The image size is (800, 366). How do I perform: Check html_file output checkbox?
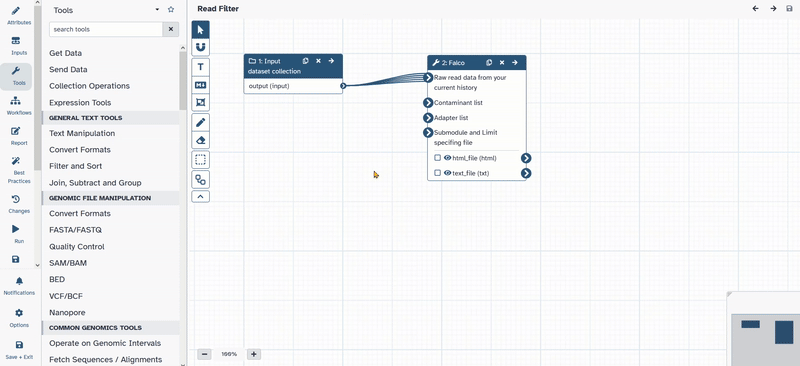coord(437,158)
